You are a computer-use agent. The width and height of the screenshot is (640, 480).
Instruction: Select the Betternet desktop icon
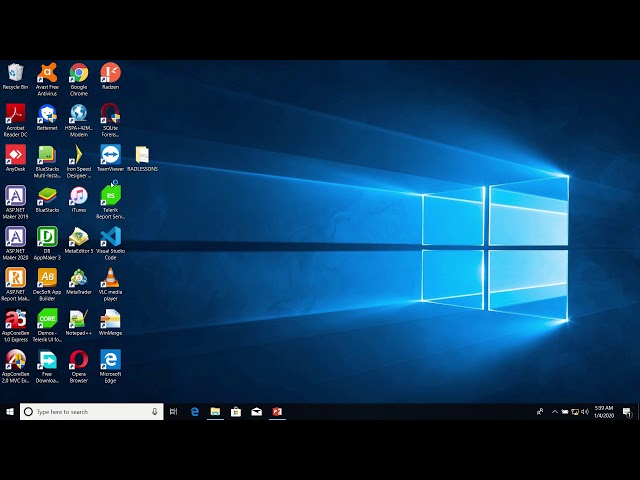[47, 117]
